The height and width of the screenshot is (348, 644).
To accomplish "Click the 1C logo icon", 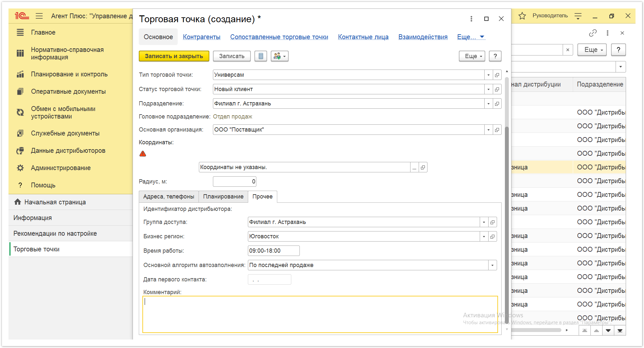I will (x=22, y=16).
